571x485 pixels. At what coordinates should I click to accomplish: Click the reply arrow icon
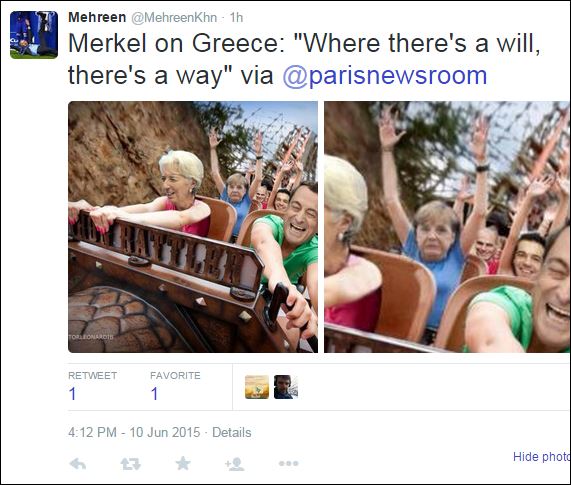78,464
